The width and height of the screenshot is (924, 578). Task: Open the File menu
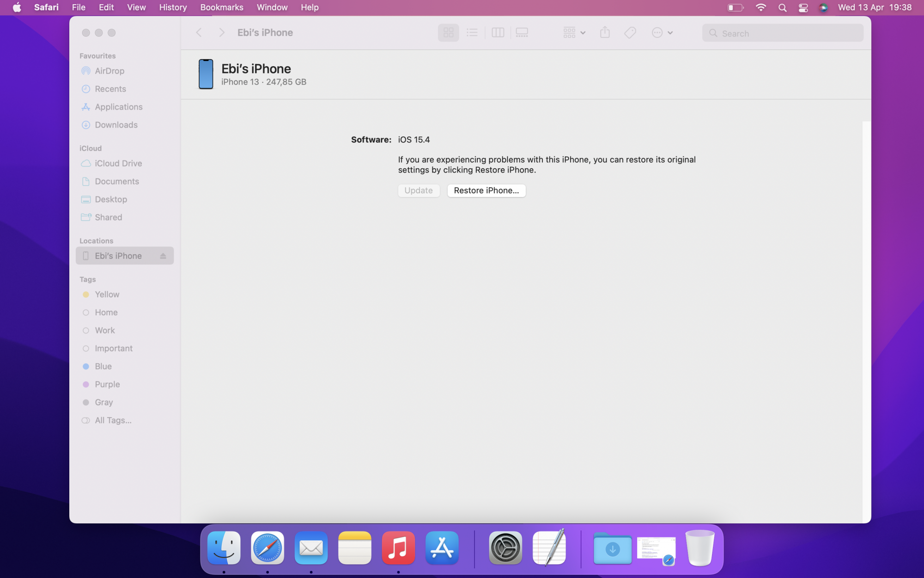click(x=79, y=7)
